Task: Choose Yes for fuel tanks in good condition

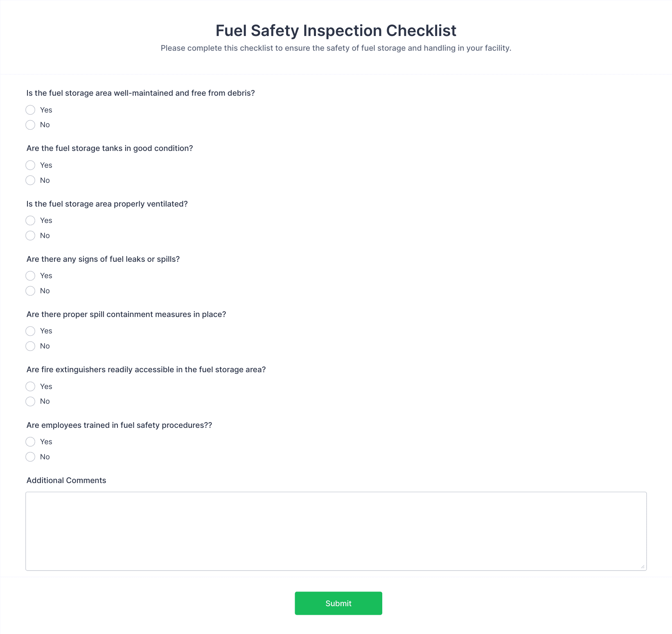Action: (30, 165)
